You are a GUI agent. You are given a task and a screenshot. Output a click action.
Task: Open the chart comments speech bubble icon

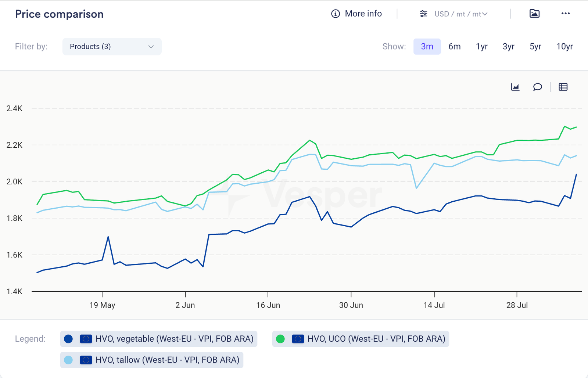537,87
